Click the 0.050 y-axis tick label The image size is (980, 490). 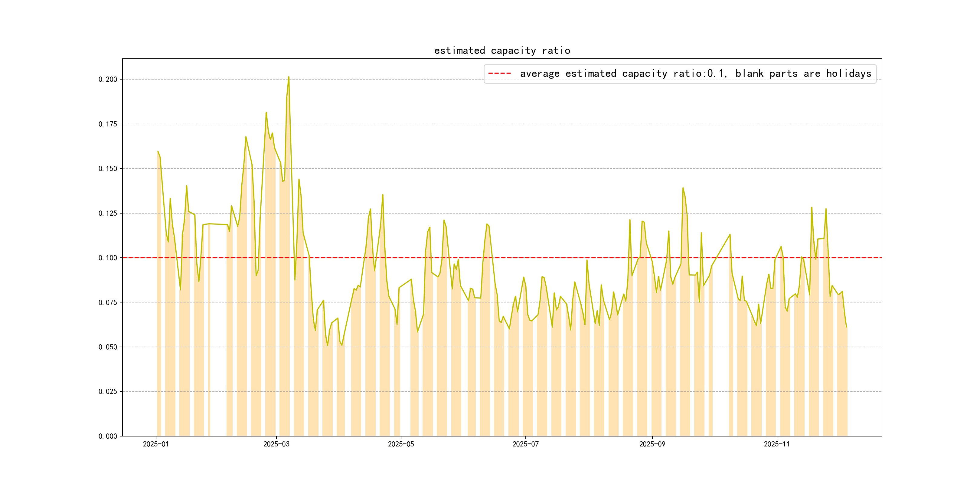point(108,347)
